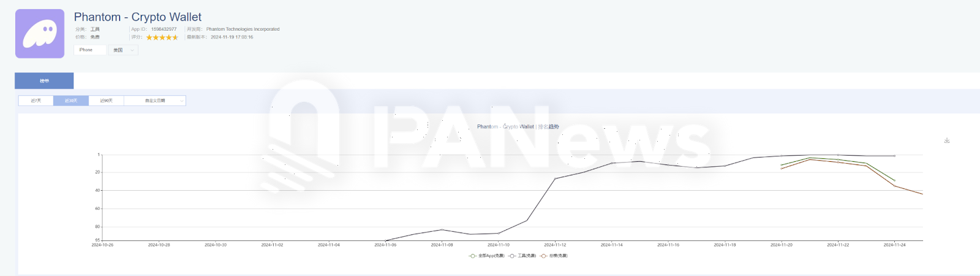The height and width of the screenshot is (276, 980).
Task: Toggle the 全部App(免费) legend series
Action: [487, 256]
